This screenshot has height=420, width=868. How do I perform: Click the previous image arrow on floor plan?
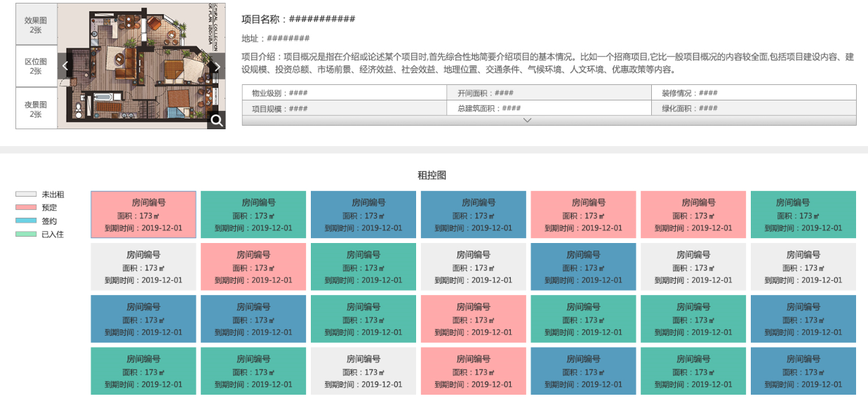coord(65,67)
